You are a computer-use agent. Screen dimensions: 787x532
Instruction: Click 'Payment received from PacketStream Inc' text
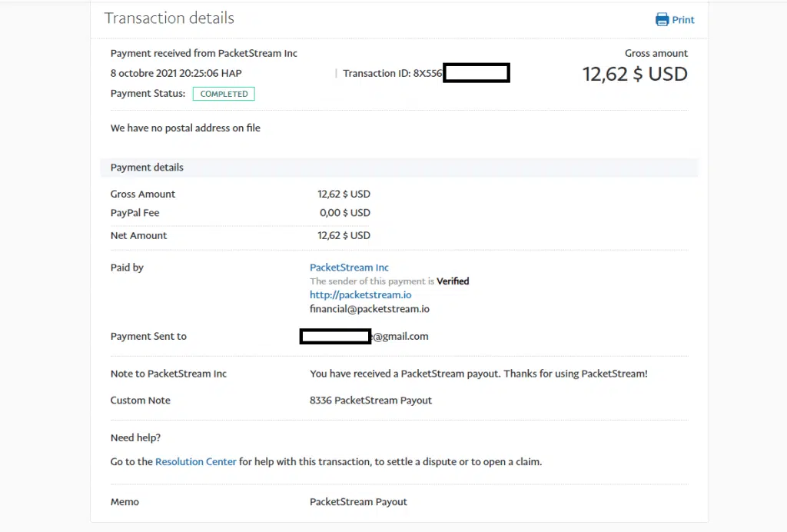(204, 53)
